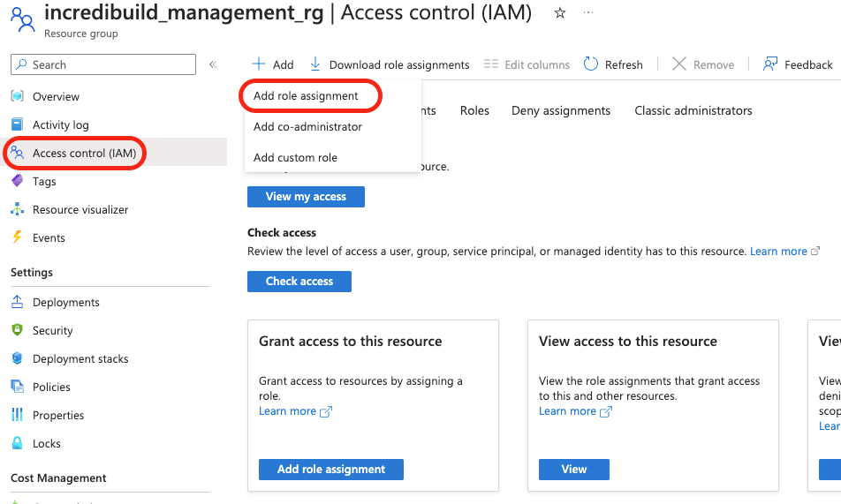Click the Locks padlock icon
Image resolution: width=841 pixels, height=504 pixels.
[17, 443]
